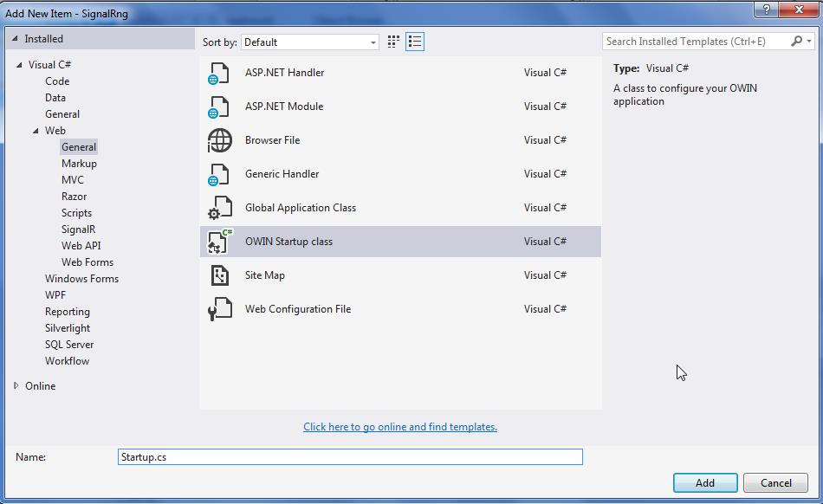Select the Silverlight category
Image resolution: width=823 pixels, height=504 pixels.
[68, 328]
